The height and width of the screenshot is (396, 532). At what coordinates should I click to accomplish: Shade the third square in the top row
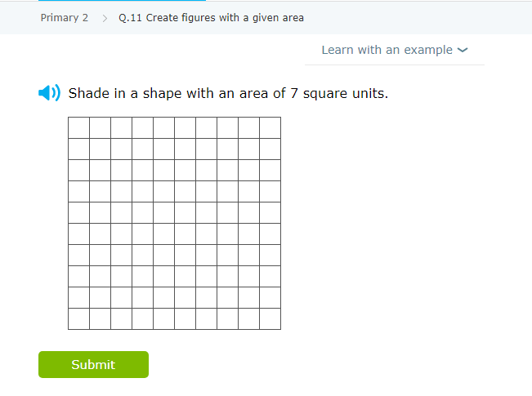pyautogui.click(x=121, y=127)
